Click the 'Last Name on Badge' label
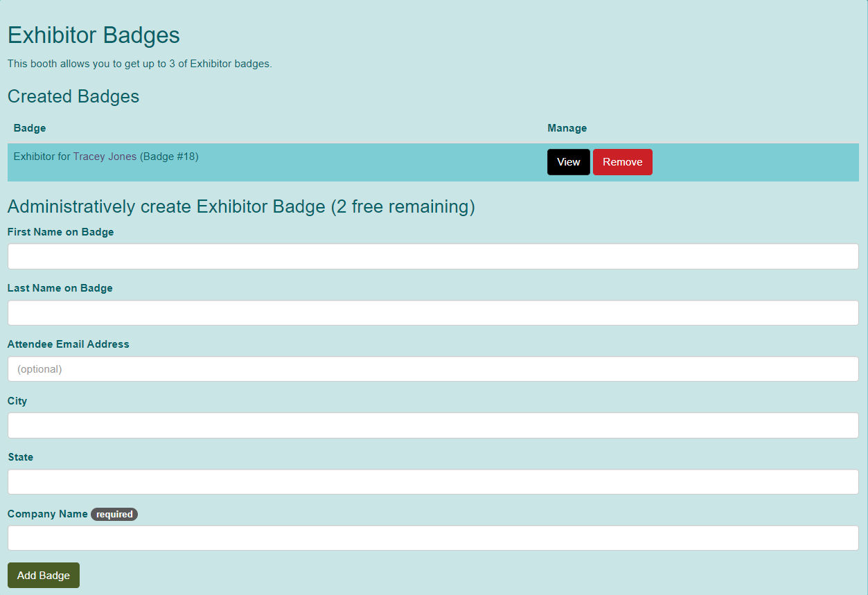 (x=60, y=288)
